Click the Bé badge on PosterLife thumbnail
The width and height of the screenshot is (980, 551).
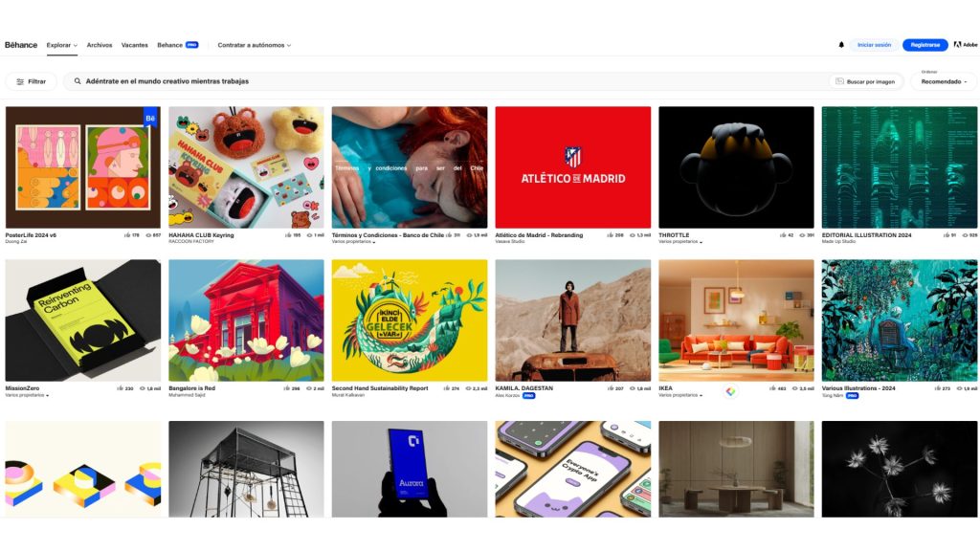tap(150, 118)
